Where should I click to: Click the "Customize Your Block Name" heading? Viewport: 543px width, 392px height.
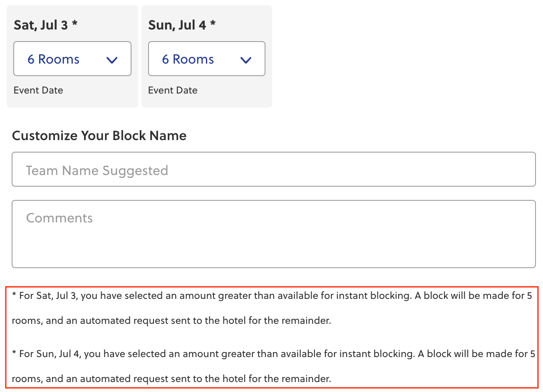pos(99,136)
